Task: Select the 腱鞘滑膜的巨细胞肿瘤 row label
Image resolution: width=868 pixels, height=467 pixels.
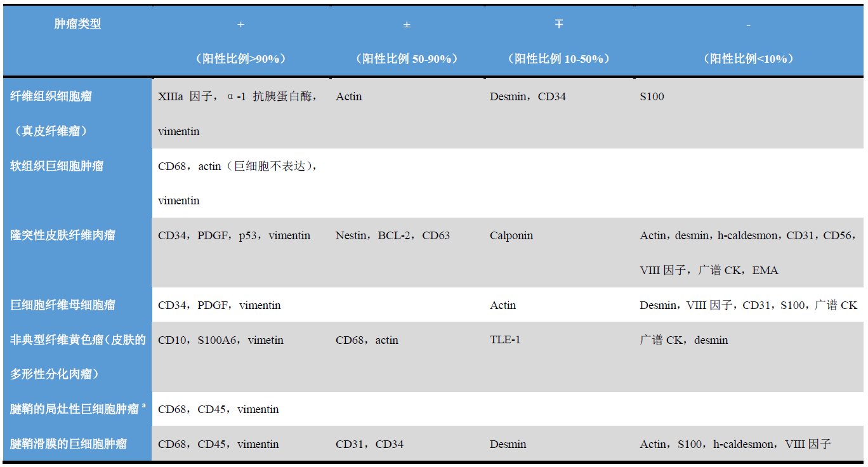Action: coord(69,444)
